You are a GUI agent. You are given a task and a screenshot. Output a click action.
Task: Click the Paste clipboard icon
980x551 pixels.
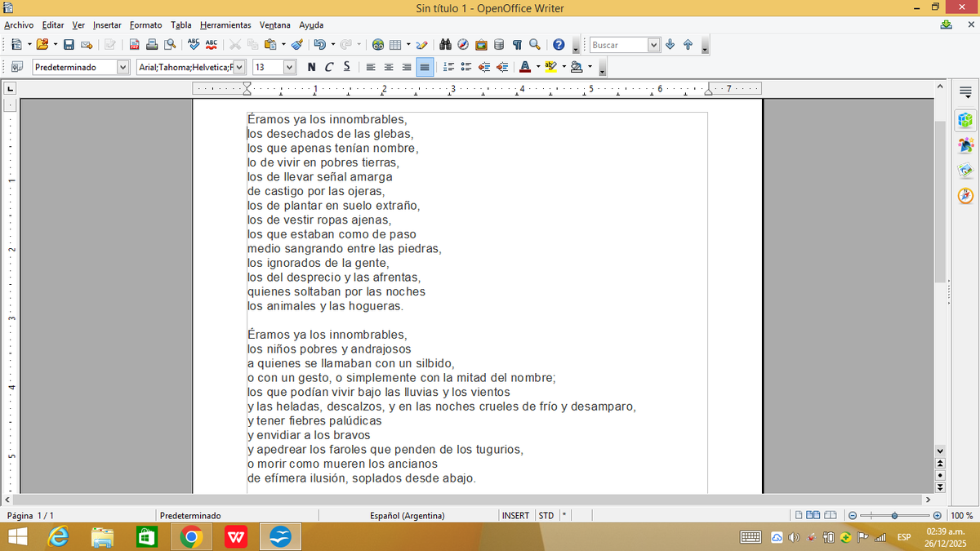coord(271,45)
